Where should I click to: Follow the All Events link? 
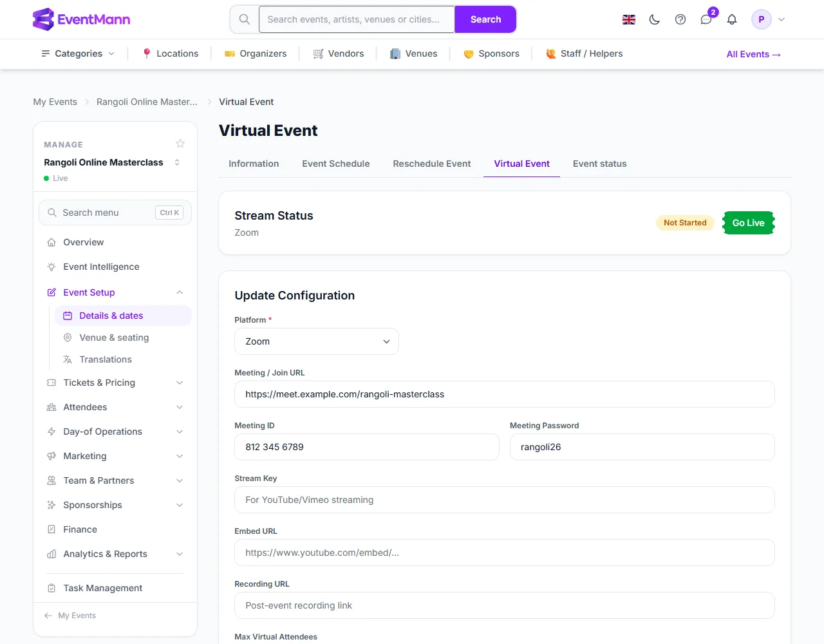tap(754, 54)
